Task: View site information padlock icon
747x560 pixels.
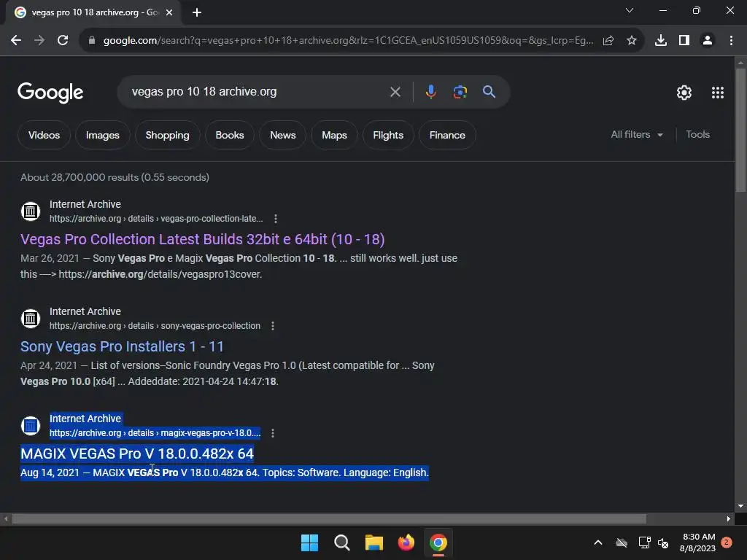Action: (x=92, y=41)
